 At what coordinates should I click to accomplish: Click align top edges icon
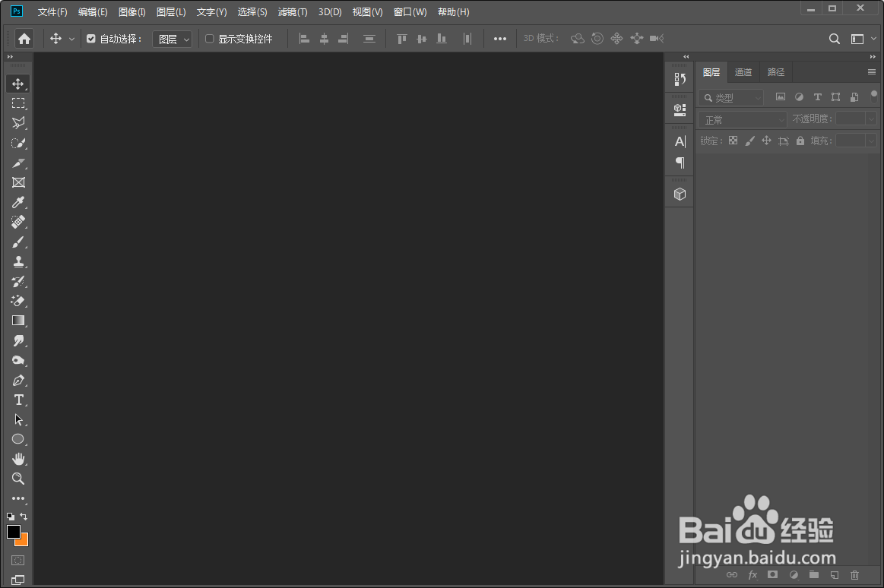tap(402, 39)
